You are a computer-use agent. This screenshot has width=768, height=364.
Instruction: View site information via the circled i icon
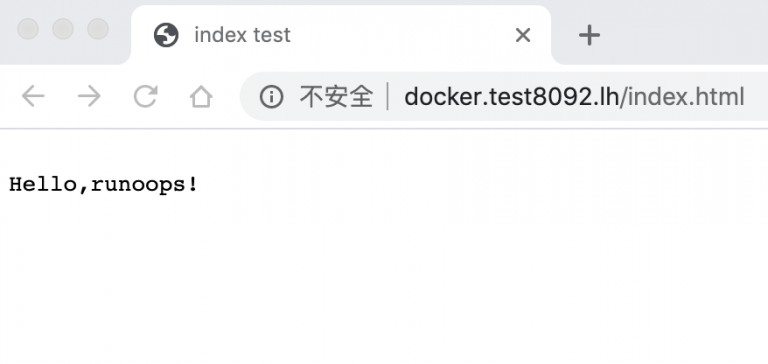[271, 97]
